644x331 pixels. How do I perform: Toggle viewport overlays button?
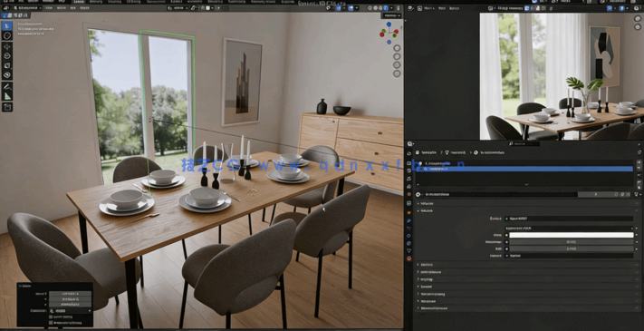[x=351, y=8]
